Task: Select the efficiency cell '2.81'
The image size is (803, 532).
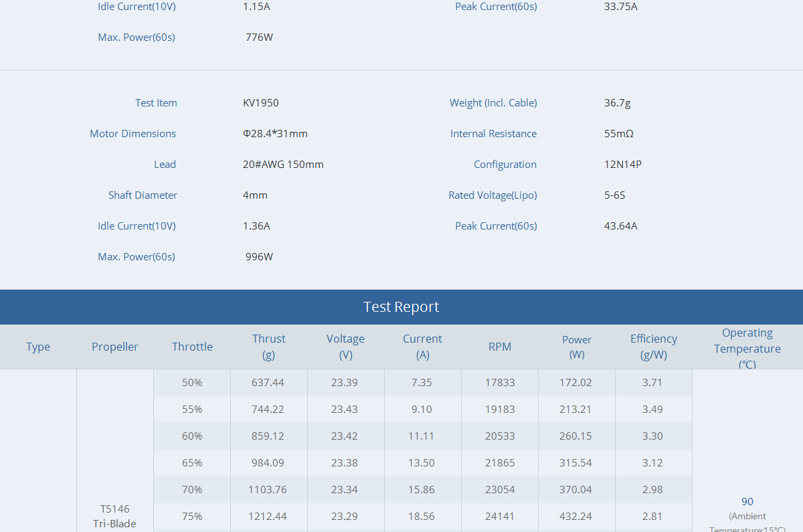Action: [x=654, y=517]
